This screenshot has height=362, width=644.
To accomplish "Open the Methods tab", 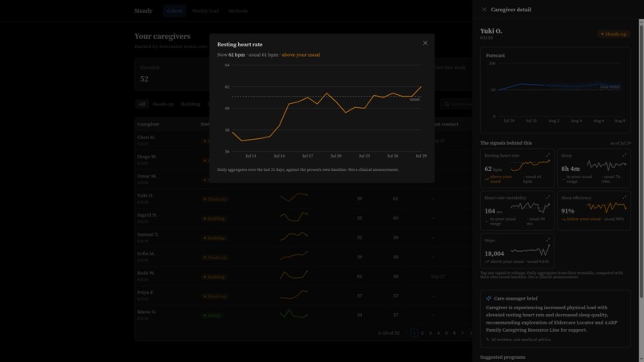I will 238,10.
